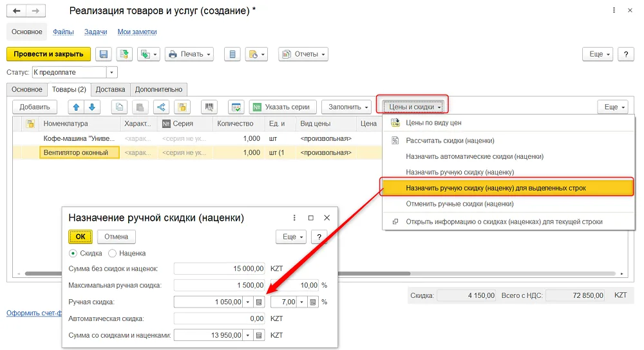The width and height of the screenshot is (644, 350).
Task: Click the calendar check icon in goods toolbar
Action: [236, 107]
